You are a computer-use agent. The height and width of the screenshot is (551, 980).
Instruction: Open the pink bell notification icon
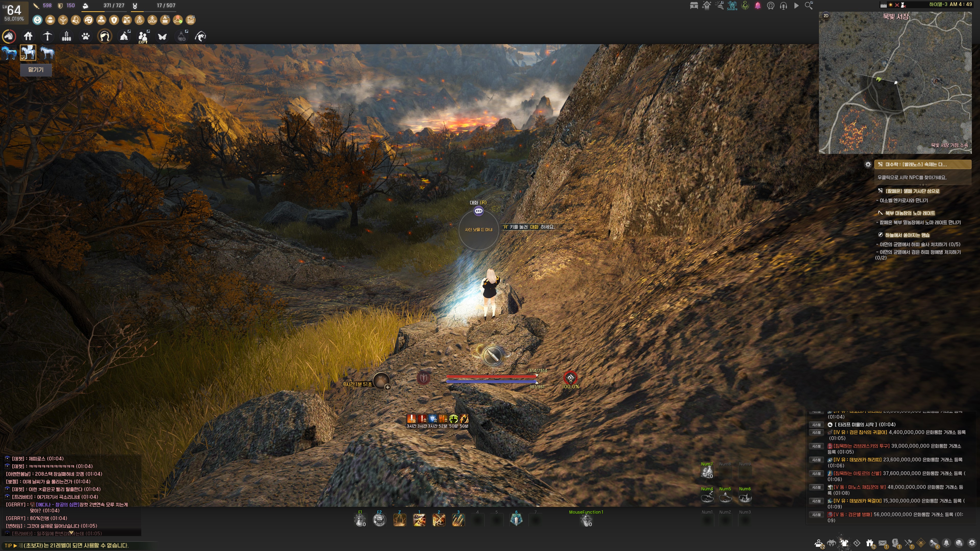[x=757, y=6]
